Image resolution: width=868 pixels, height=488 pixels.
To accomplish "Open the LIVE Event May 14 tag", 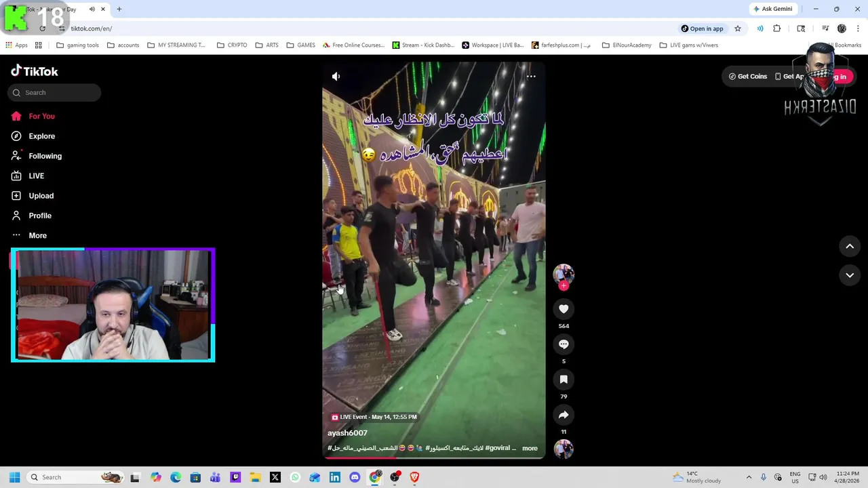I will [x=374, y=417].
